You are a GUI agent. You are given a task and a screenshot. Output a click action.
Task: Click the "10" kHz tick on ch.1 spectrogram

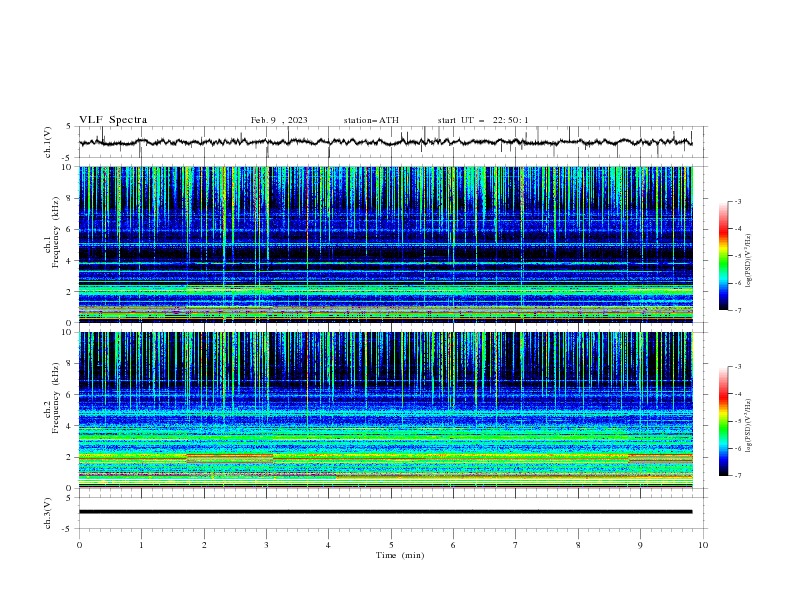[x=68, y=167]
